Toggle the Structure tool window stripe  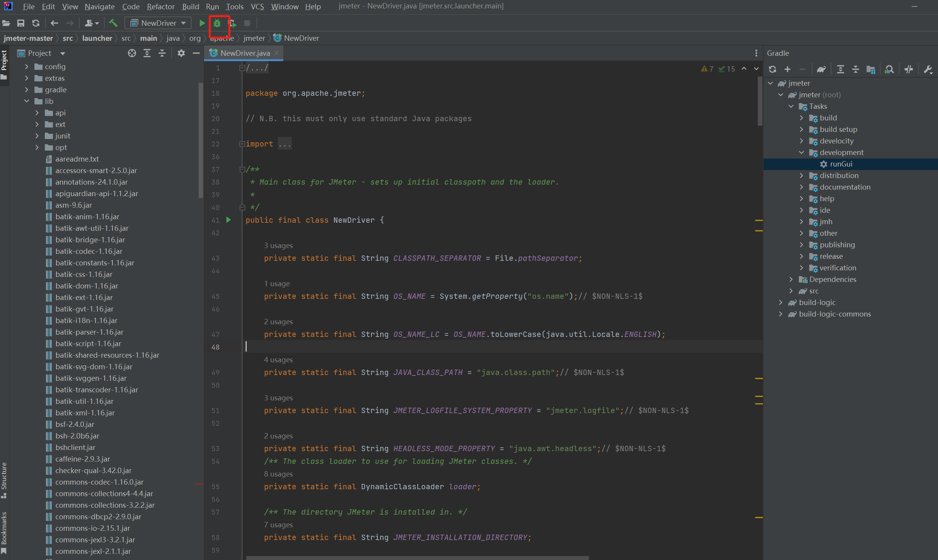(4, 479)
